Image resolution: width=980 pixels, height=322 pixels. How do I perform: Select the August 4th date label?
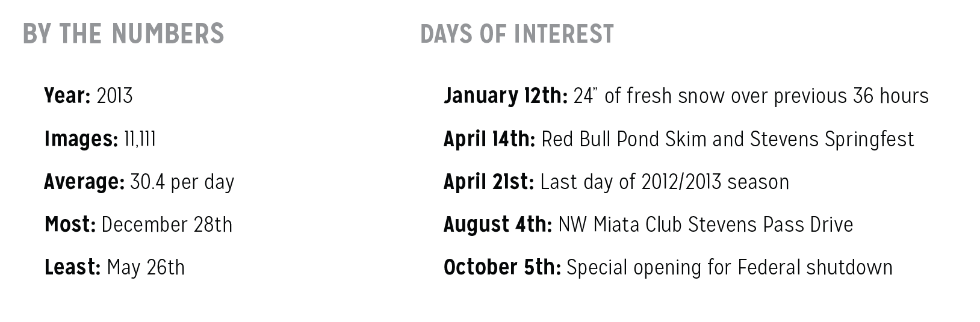(498, 224)
